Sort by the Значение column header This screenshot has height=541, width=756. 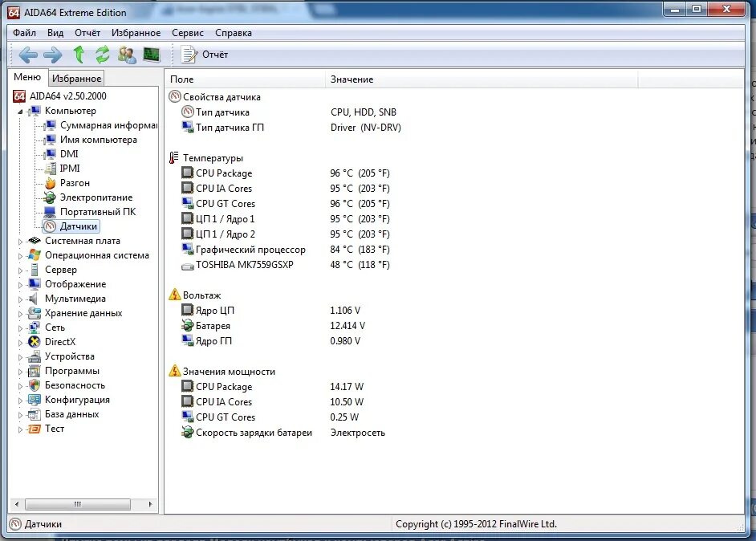click(x=482, y=79)
